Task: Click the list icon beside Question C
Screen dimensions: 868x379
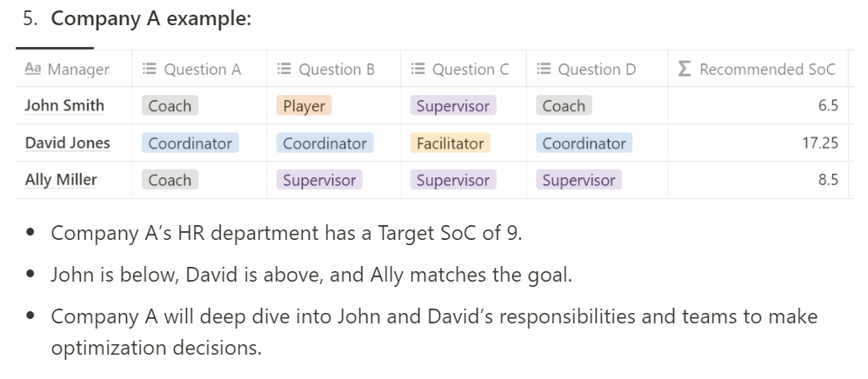Action: tap(418, 69)
